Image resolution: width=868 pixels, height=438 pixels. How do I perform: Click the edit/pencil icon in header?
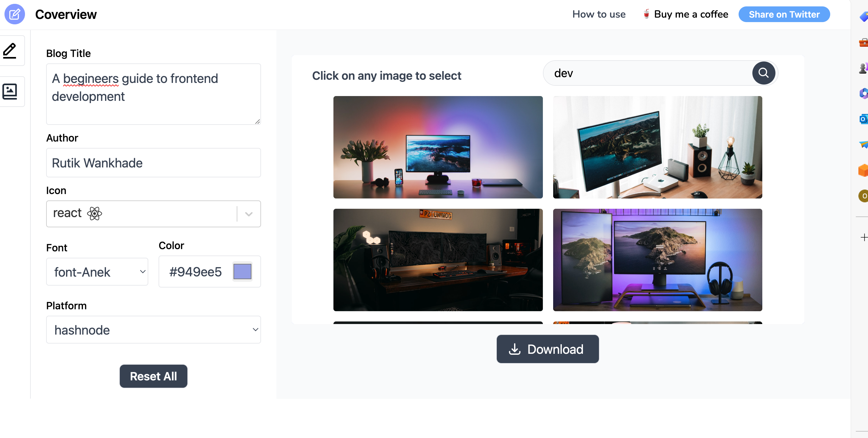pyautogui.click(x=16, y=14)
